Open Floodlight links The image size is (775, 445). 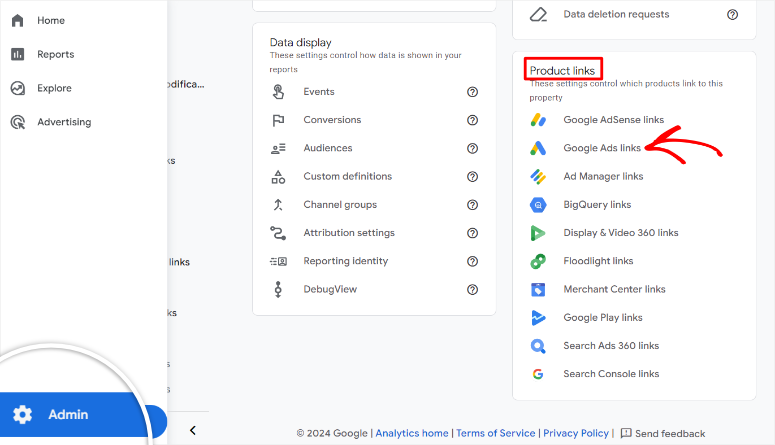click(598, 261)
